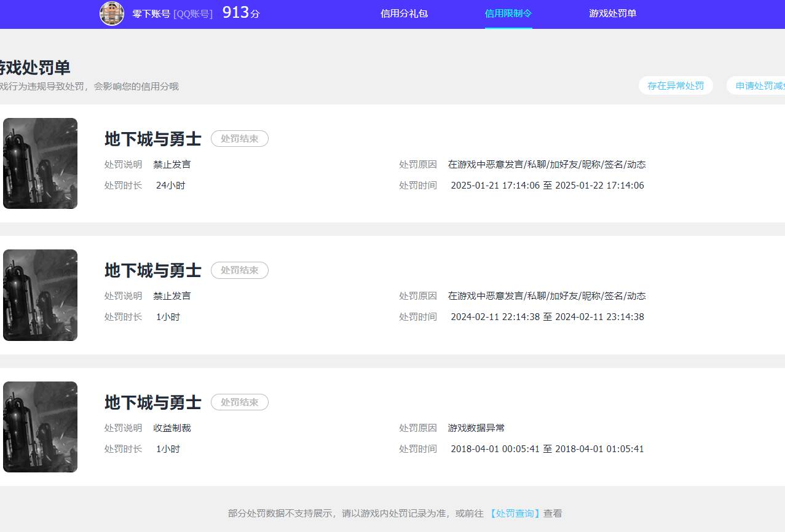Click the 处罚结束 badge on first record
This screenshot has width=785, height=532.
coord(240,138)
